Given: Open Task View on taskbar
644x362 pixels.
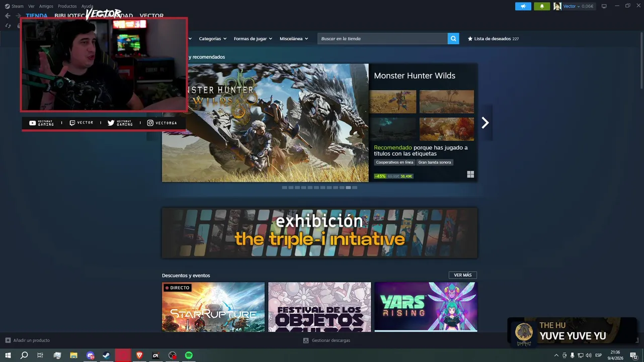Looking at the screenshot, I should point(40,355).
